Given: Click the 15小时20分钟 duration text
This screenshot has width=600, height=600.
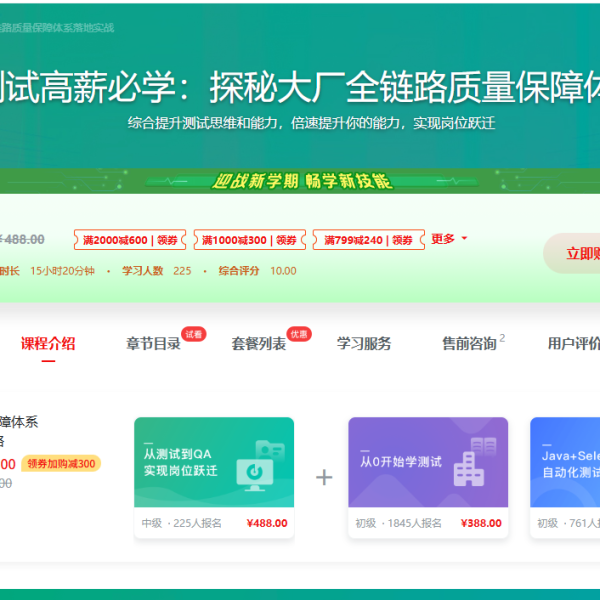Looking at the screenshot, I should pyautogui.click(x=62, y=271).
